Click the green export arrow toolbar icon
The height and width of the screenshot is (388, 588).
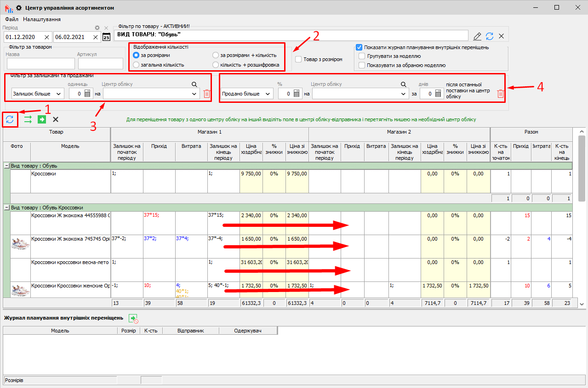click(42, 119)
